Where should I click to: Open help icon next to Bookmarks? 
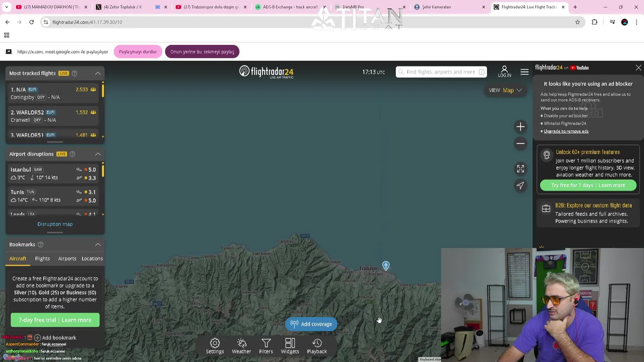(x=40, y=244)
